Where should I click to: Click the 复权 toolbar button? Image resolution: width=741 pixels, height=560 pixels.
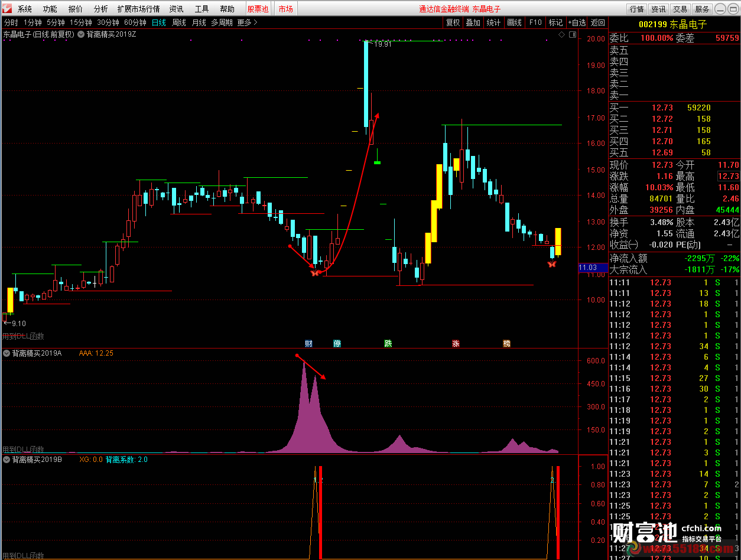[x=453, y=22]
